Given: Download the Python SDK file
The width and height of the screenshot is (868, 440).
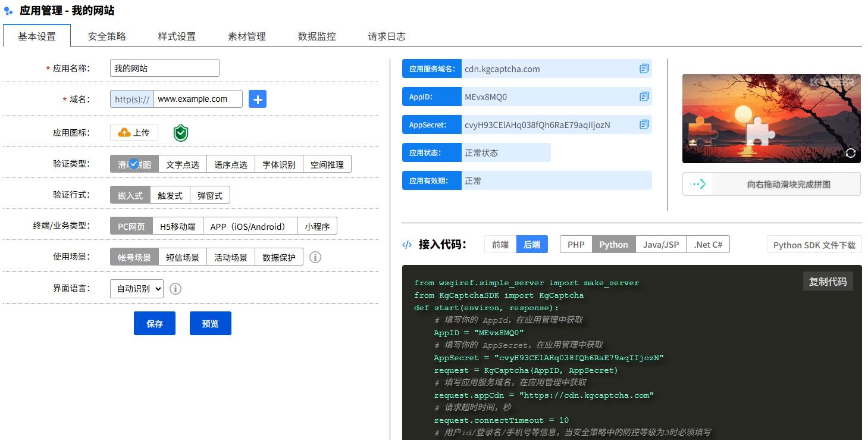Looking at the screenshot, I should [814, 245].
